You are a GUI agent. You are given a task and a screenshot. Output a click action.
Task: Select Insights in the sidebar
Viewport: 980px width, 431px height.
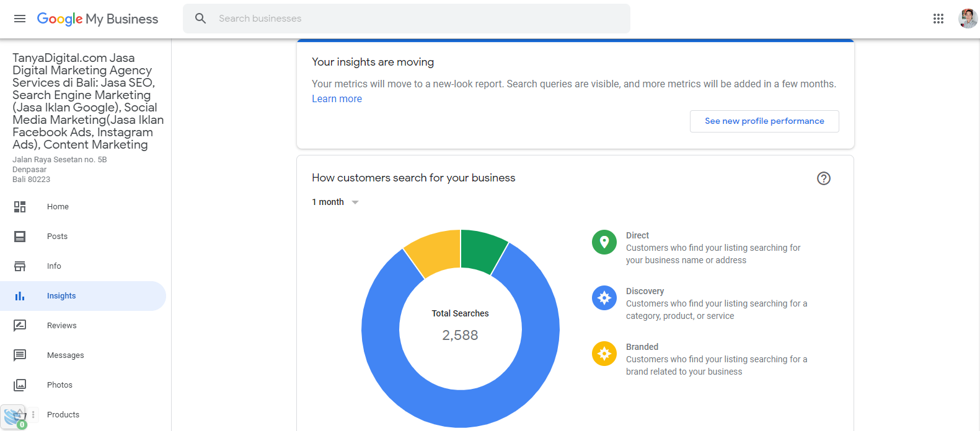(83, 296)
